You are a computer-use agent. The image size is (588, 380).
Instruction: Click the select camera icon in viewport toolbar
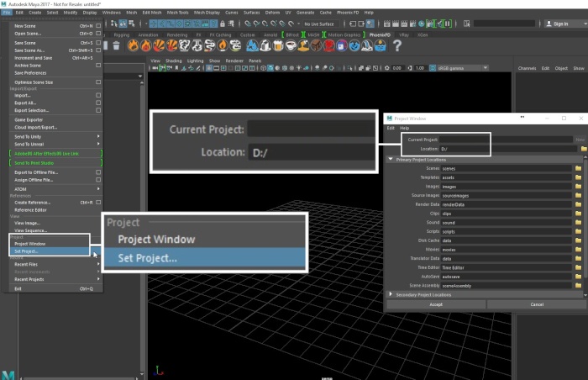click(155, 68)
